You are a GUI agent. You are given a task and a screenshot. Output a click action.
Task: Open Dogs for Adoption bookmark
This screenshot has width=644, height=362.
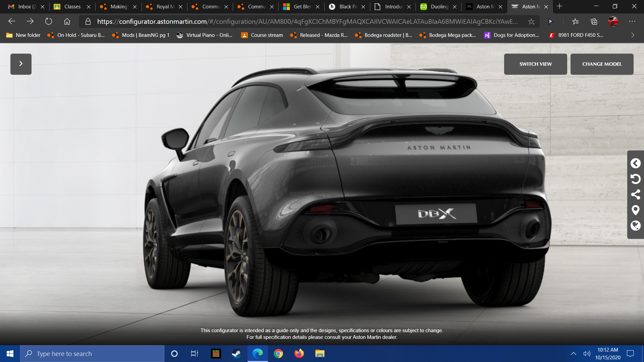coord(512,35)
